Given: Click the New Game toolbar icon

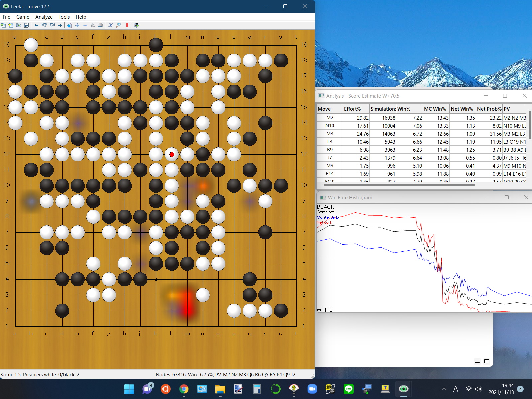Looking at the screenshot, I should 3,25.
